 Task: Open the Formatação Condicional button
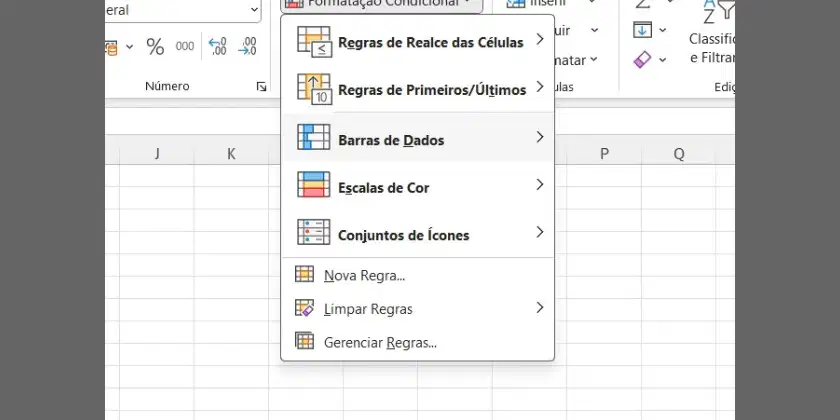381,5
